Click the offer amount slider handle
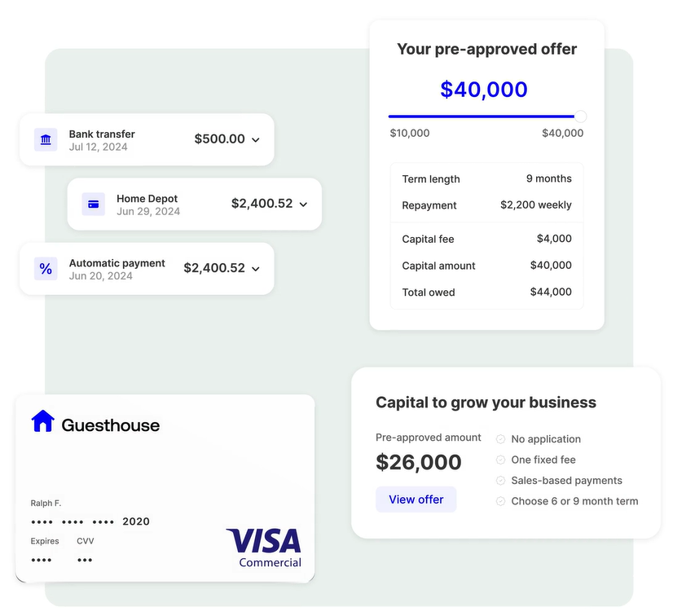Image resolution: width=673 pixels, height=616 pixels. (580, 117)
